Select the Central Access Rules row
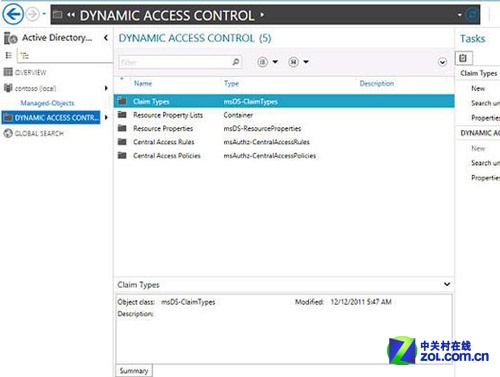Image resolution: width=500 pixels, height=377 pixels. pyautogui.click(x=284, y=142)
